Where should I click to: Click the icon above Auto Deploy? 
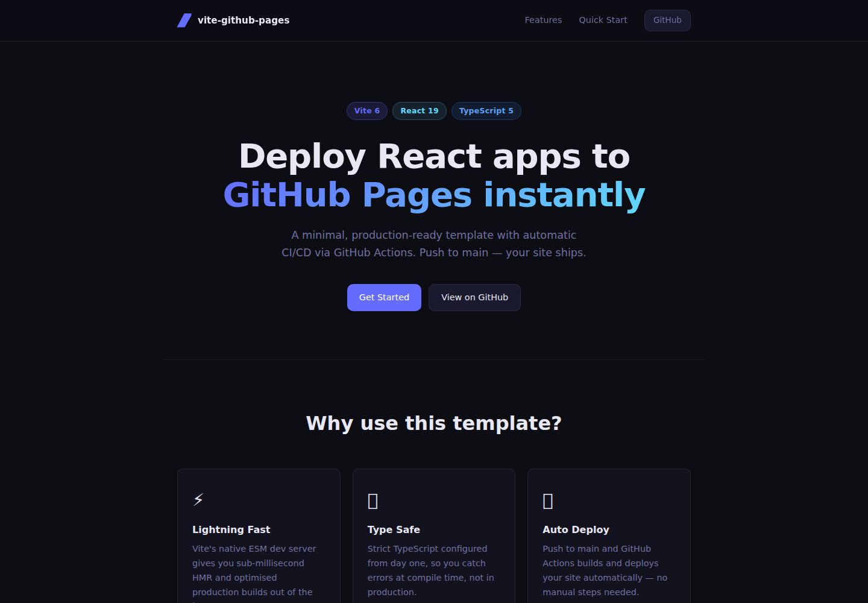(x=548, y=500)
